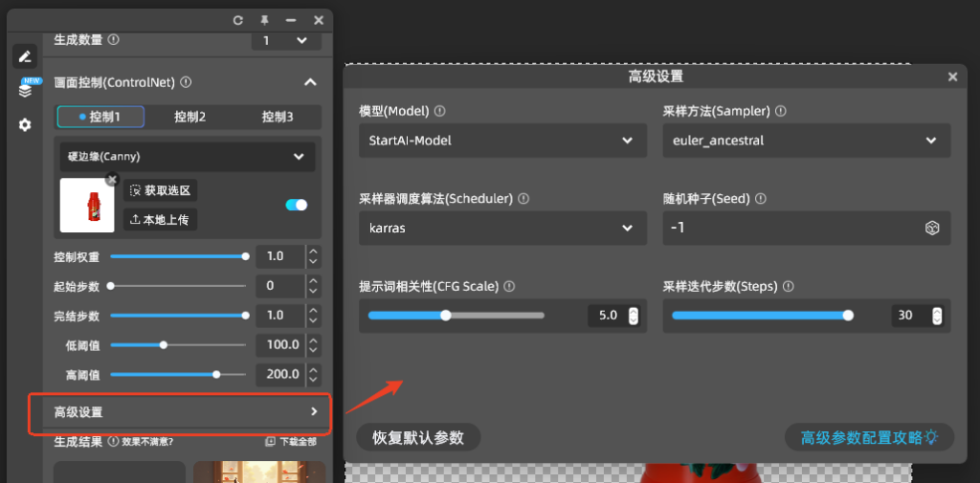The image size is (980, 483).
Task: Click the 起始步数 value field 0
Action: pyautogui.click(x=280, y=286)
